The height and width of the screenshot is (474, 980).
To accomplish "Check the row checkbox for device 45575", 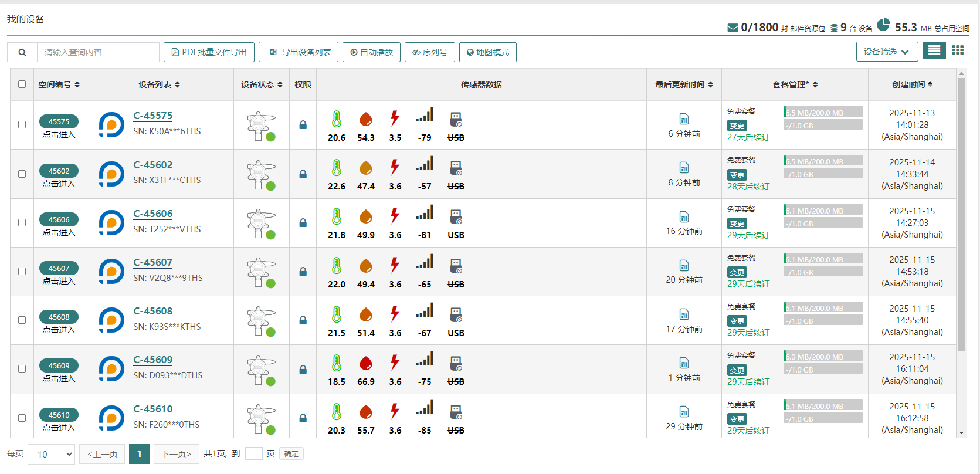I will pos(22,125).
